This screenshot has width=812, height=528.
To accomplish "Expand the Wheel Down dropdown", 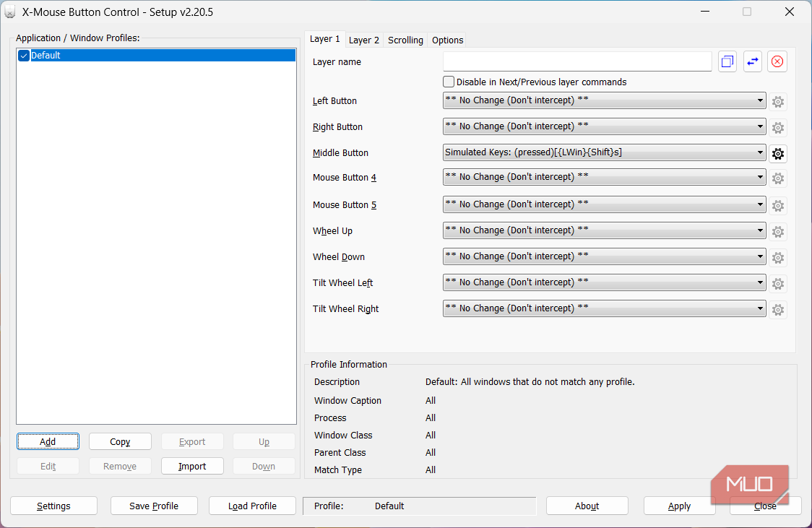I will 605,256.
